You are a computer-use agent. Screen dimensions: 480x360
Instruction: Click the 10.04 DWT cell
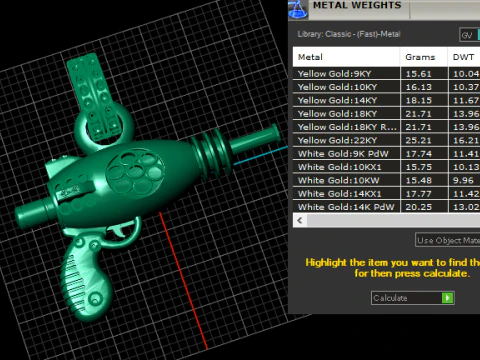464,74
